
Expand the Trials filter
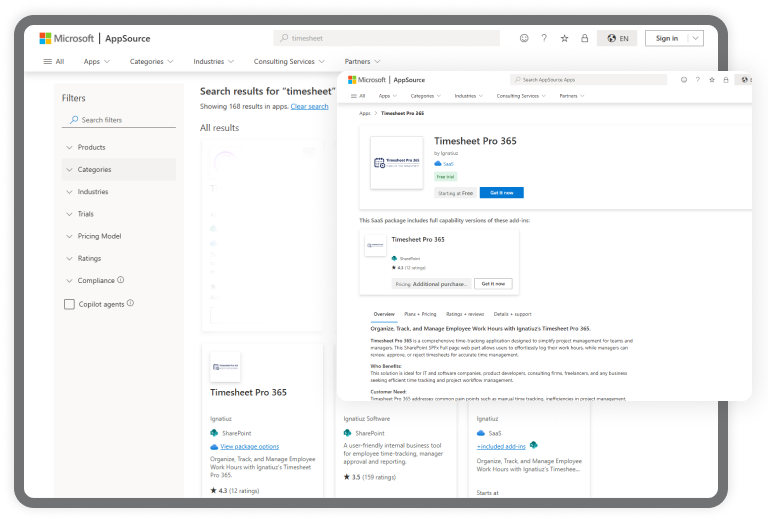pyautogui.click(x=119, y=214)
